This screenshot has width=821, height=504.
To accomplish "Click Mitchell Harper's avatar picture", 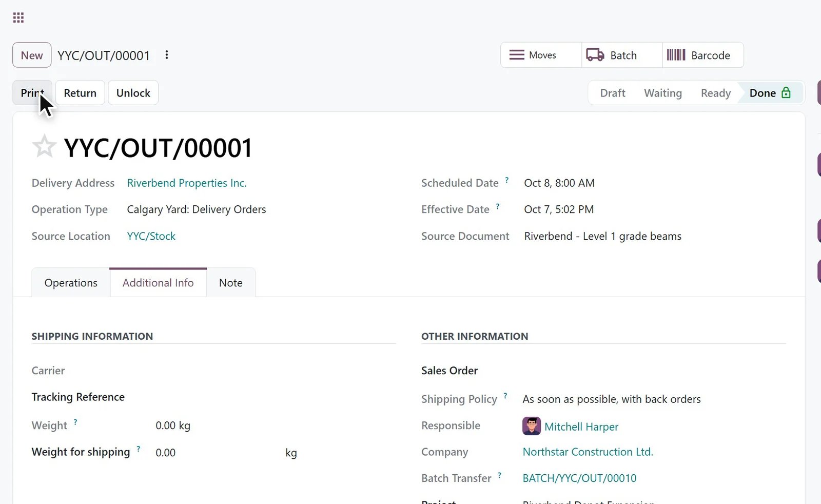I will click(532, 426).
